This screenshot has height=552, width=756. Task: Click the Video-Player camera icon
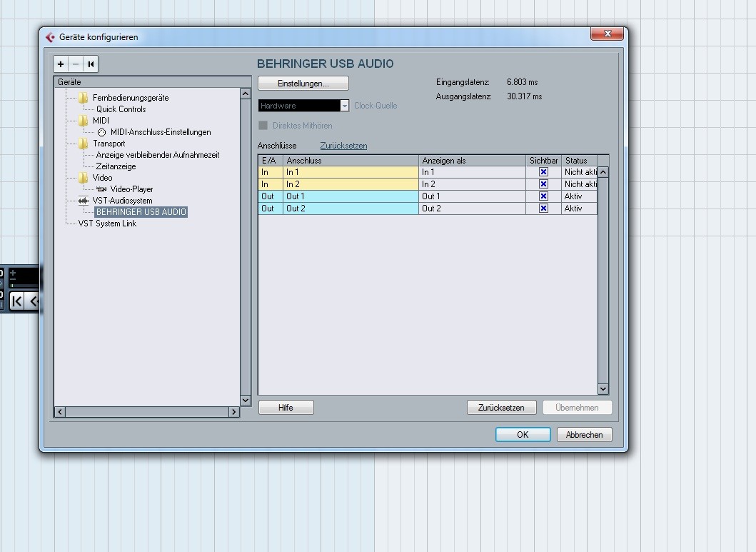click(101, 189)
